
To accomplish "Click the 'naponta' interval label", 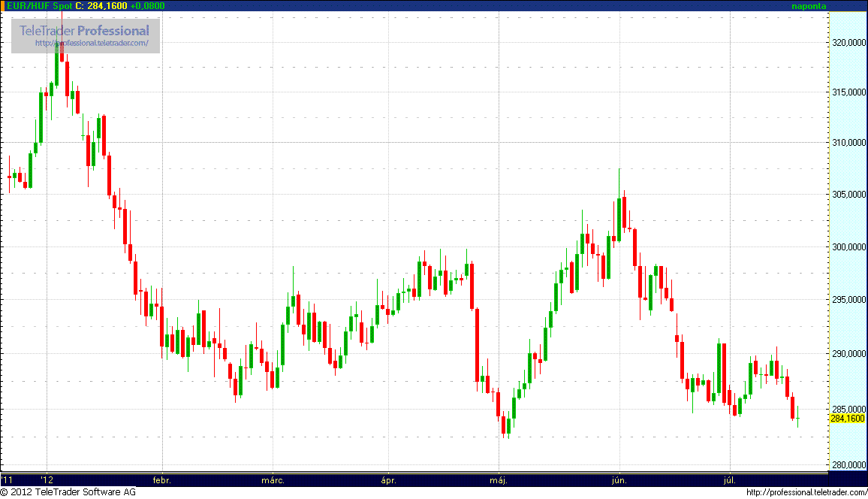I will [809, 6].
